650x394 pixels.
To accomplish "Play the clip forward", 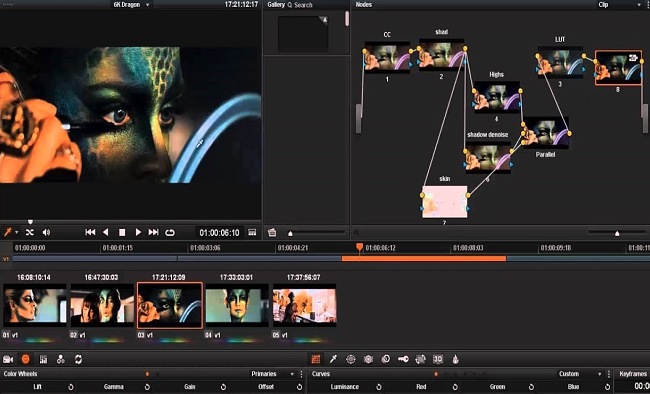I will tap(138, 232).
